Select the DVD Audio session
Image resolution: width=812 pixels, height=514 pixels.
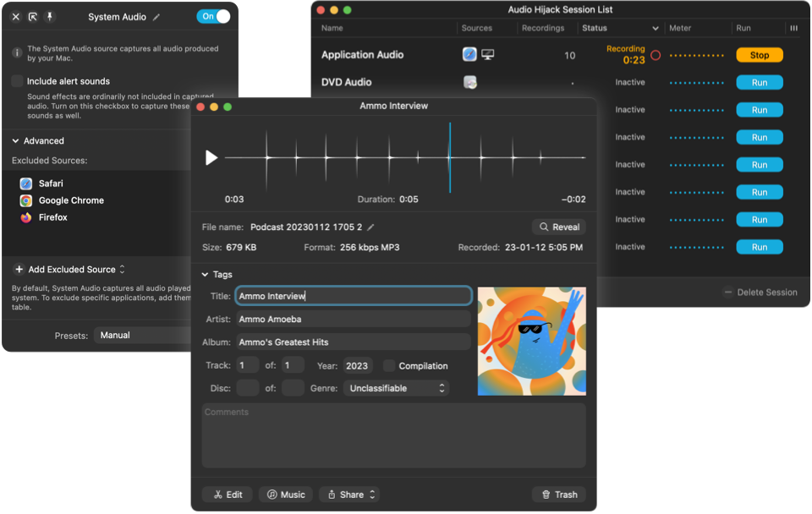347,82
